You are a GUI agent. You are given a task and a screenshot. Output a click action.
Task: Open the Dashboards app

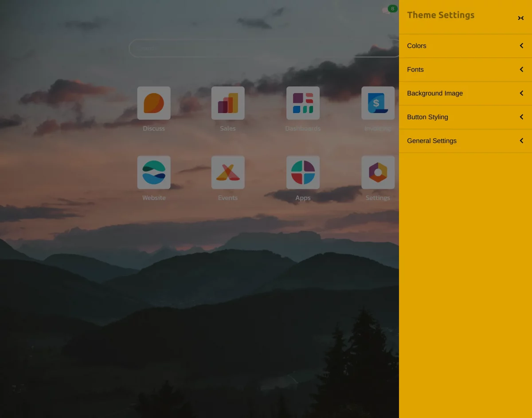(303, 103)
